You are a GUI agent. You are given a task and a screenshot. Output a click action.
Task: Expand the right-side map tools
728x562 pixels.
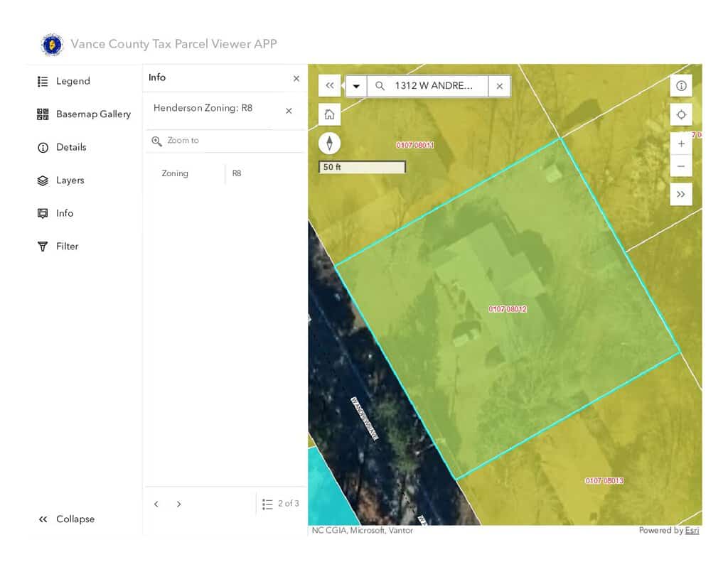681,194
